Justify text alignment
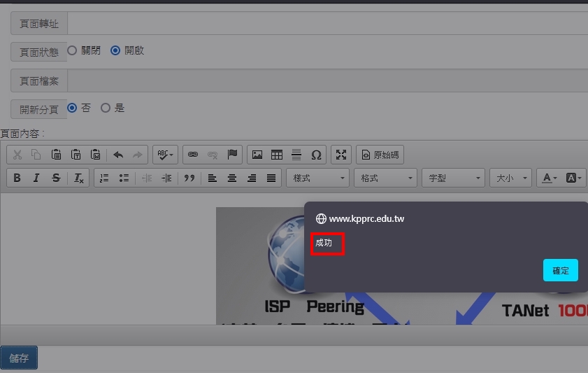This screenshot has width=588, height=373. pos(271,178)
